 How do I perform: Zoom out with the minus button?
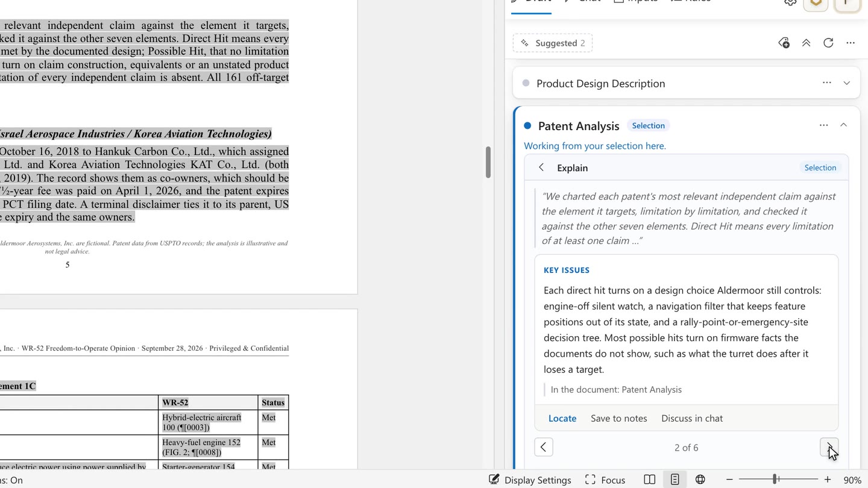pos(729,480)
